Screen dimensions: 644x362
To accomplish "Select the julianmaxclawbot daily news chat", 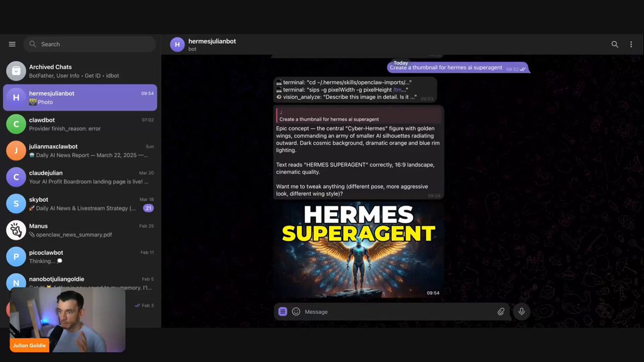I will pos(79,151).
